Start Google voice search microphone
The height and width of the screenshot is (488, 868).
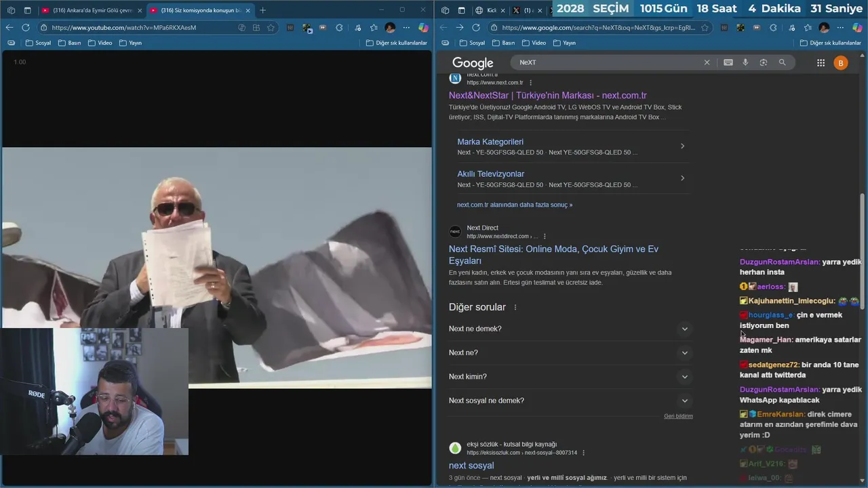click(745, 62)
